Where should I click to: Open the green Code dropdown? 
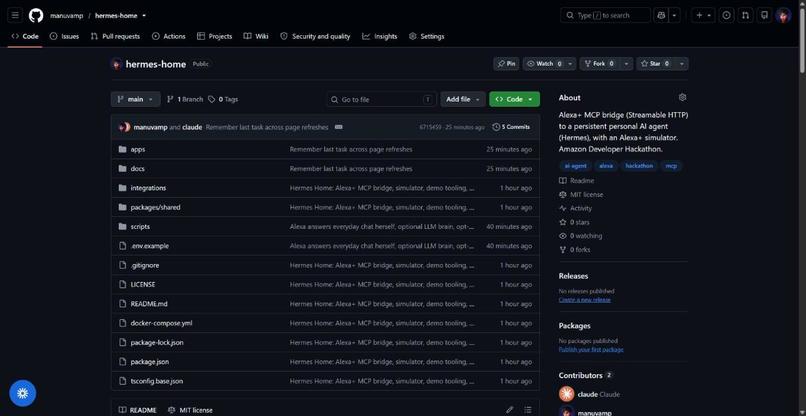(515, 99)
